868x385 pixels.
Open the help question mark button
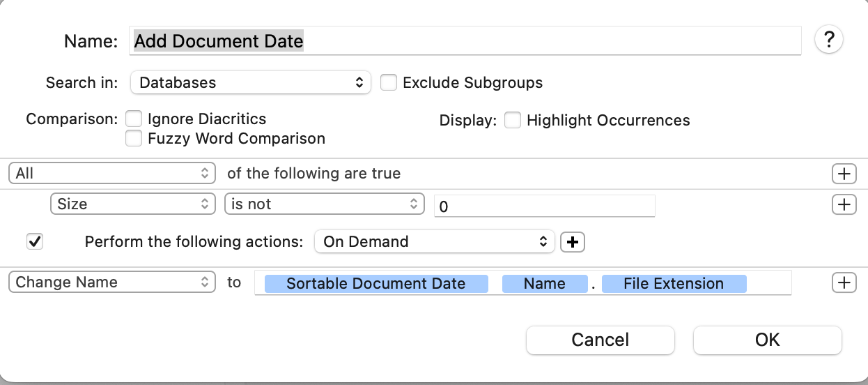pyautogui.click(x=828, y=40)
